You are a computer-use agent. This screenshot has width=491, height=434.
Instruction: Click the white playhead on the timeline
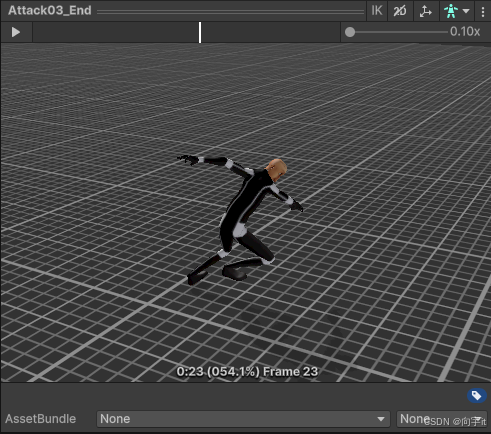[x=200, y=32]
